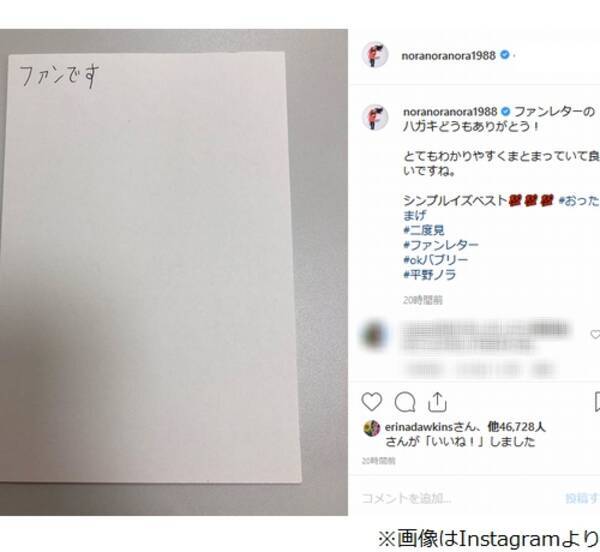Open noranoranora1988 header profile picture
This screenshot has height=552, width=600.
375,55
